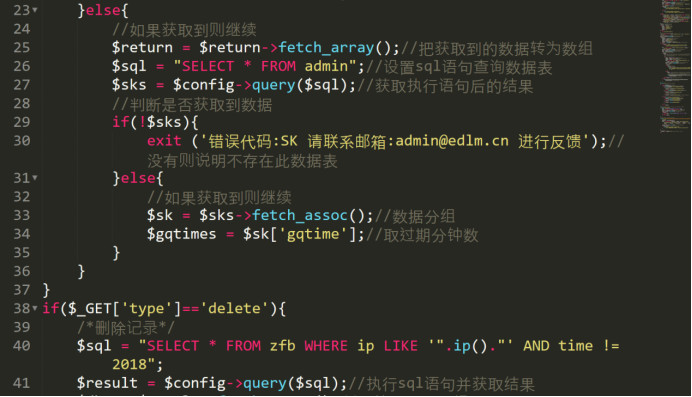Click the 'gqtime' array key string
The width and height of the screenshot is (692, 397).
click(x=313, y=234)
